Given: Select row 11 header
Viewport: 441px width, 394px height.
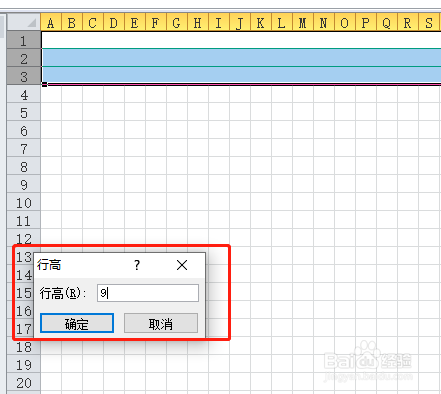Looking at the screenshot, I should pos(24,221).
